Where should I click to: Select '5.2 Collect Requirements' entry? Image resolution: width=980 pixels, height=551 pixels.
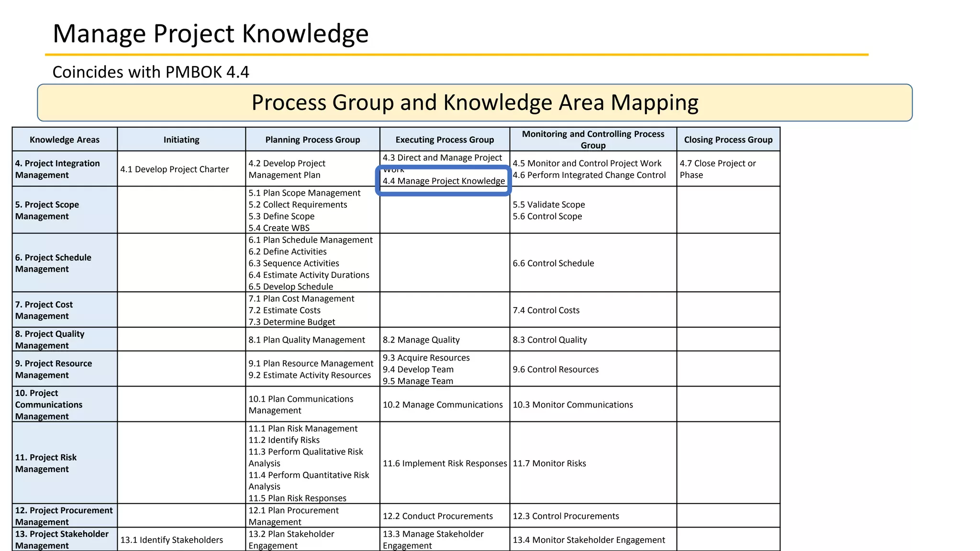(298, 205)
